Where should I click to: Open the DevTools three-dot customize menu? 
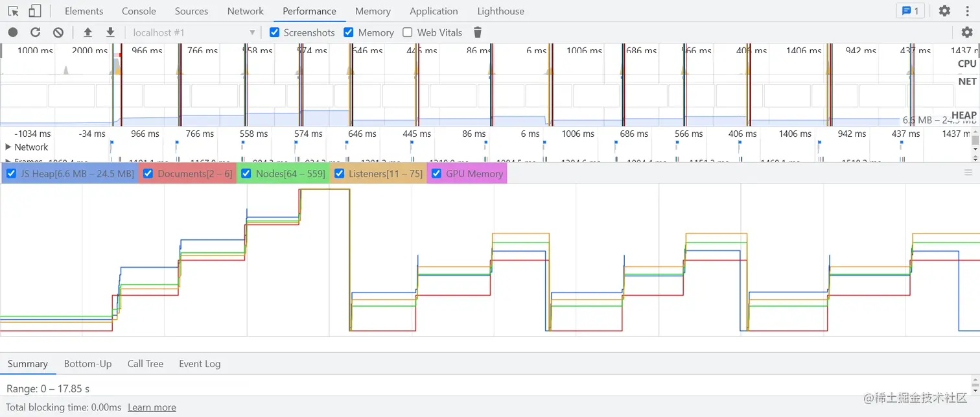pyautogui.click(x=968, y=11)
